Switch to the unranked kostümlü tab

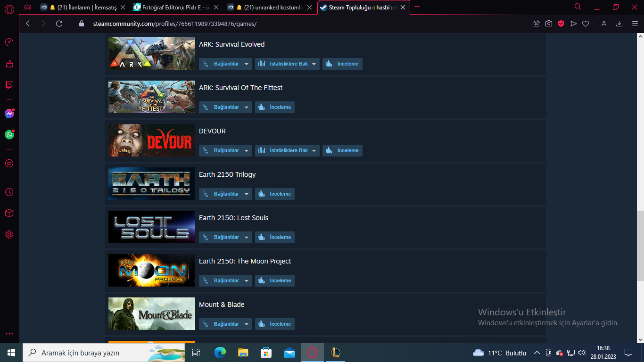pos(269,7)
